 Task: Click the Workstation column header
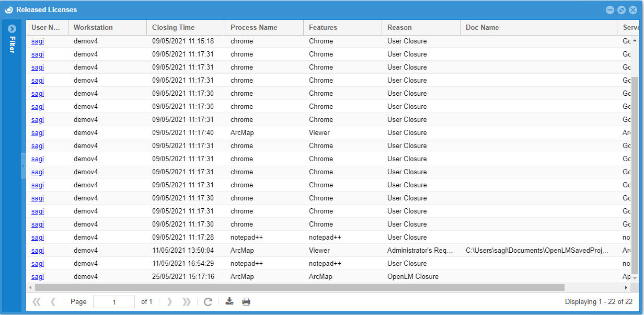(93, 28)
